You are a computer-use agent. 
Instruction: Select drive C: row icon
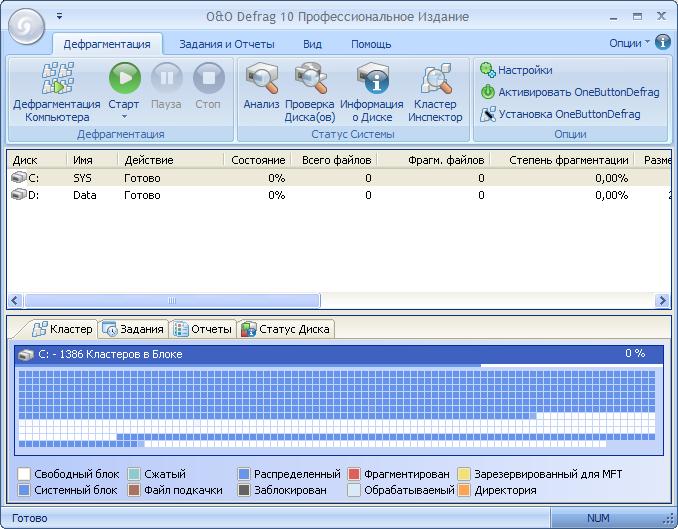point(19,177)
